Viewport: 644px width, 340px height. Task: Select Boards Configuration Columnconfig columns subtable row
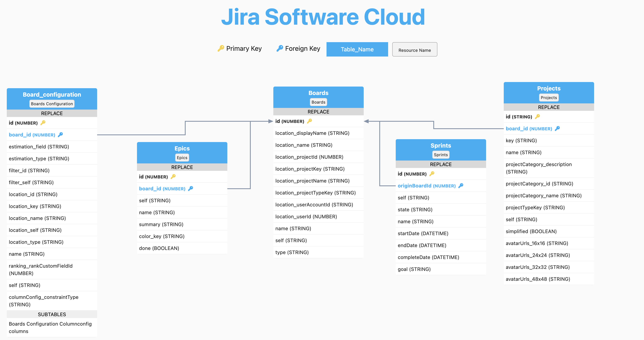[x=50, y=327]
